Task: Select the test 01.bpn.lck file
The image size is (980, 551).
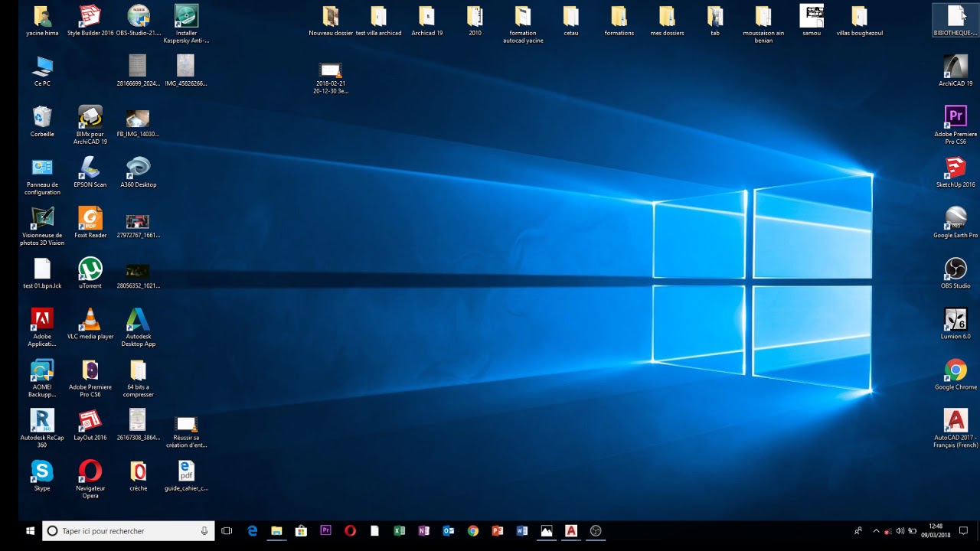Action: click(x=42, y=273)
